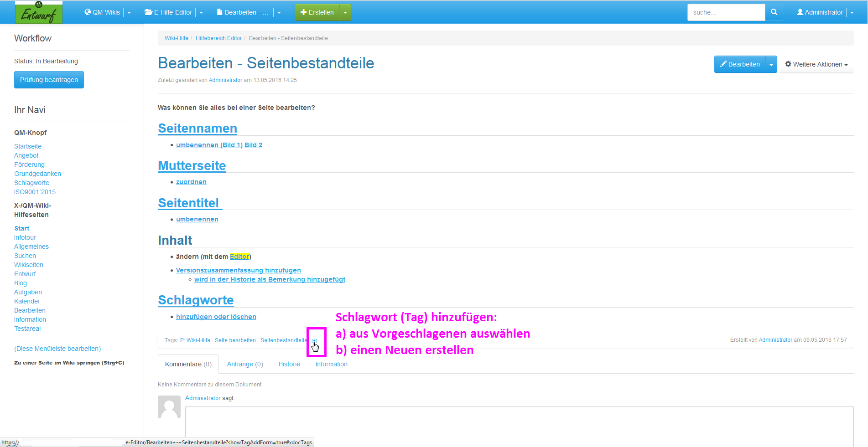Open the Hilfebereich Editor breadcrumb link
Screen dimensions: 868x447
pyautogui.click(x=218, y=38)
